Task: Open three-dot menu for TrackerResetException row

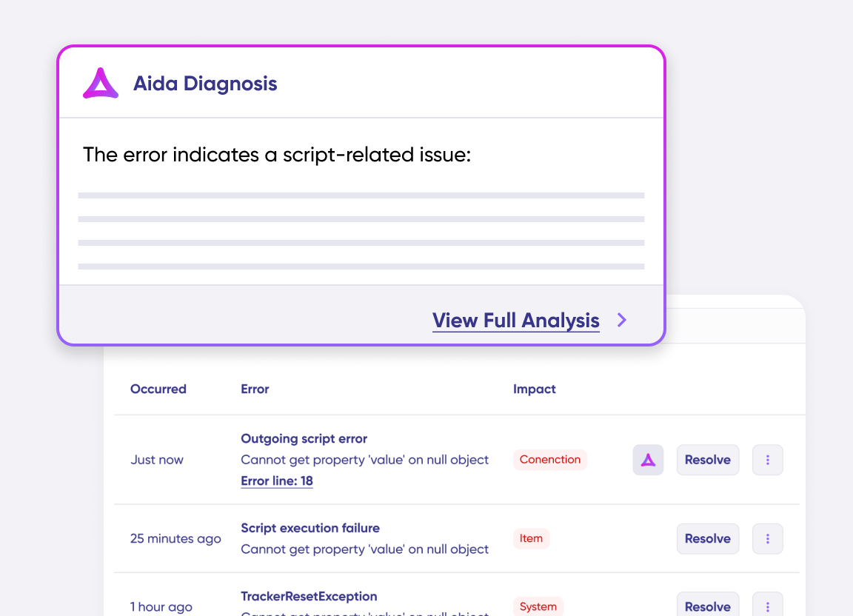Action: [x=768, y=606]
